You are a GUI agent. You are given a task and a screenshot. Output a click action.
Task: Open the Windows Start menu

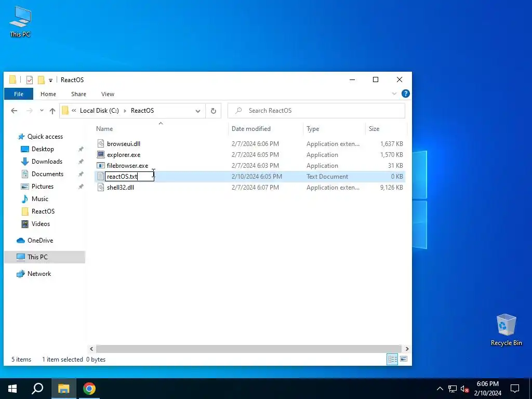(x=12, y=389)
